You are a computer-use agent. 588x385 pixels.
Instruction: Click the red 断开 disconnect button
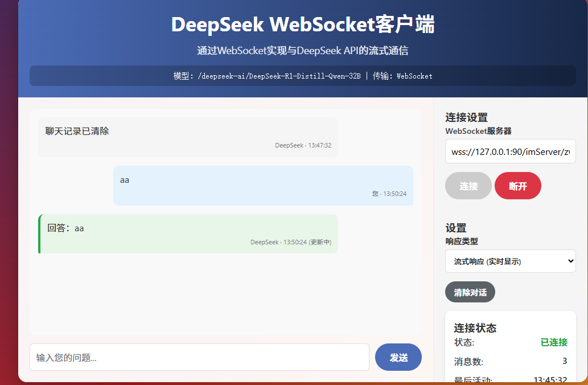coord(518,186)
